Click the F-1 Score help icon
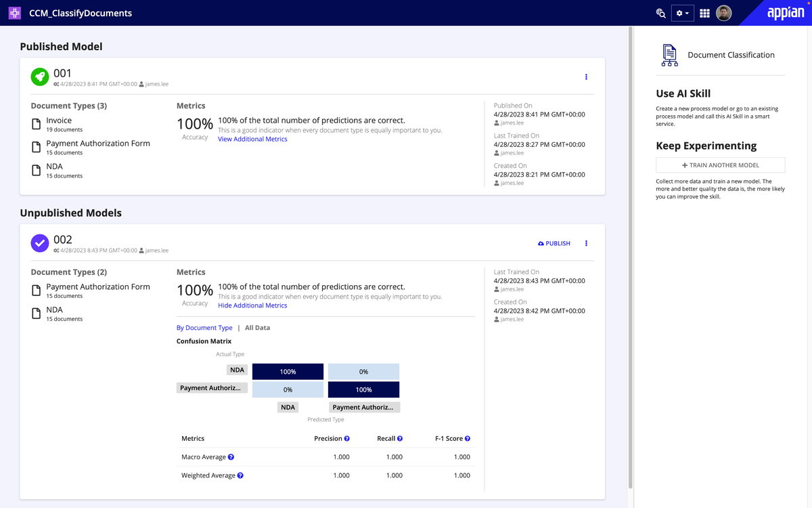This screenshot has height=508, width=812. tap(468, 439)
